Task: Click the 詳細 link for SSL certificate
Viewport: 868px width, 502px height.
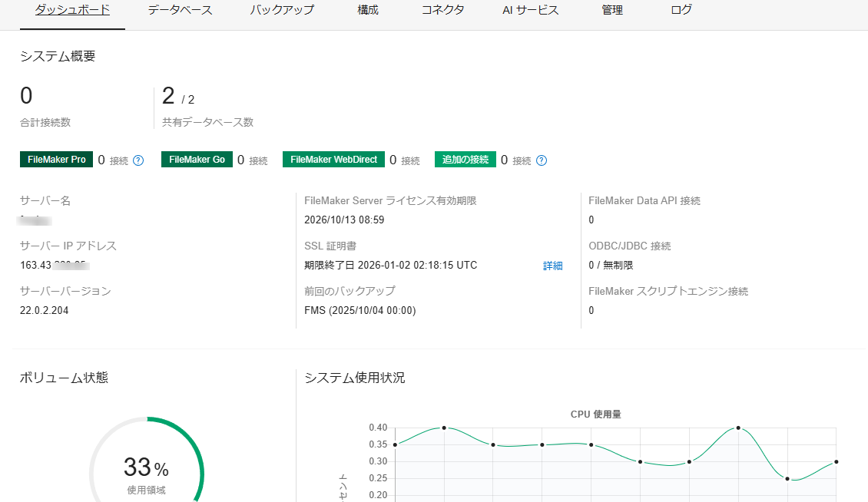Action: click(553, 266)
